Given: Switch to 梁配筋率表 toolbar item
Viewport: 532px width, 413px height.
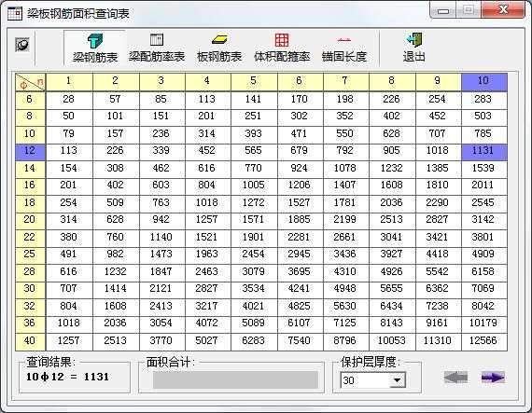Looking at the screenshot, I should tap(157, 48).
